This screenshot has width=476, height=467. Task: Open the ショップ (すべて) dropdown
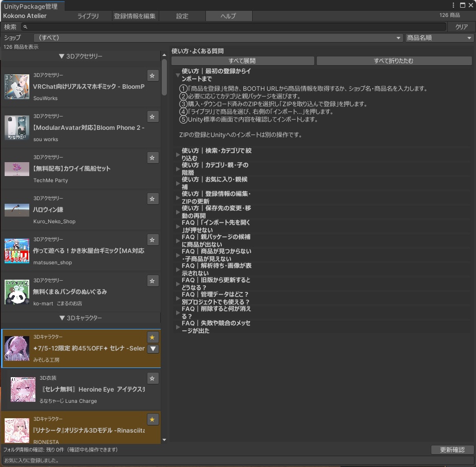[x=218, y=37]
